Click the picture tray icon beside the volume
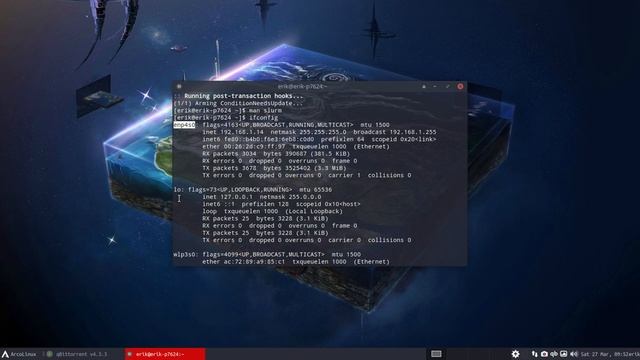The width and height of the screenshot is (640, 360). click(564, 354)
